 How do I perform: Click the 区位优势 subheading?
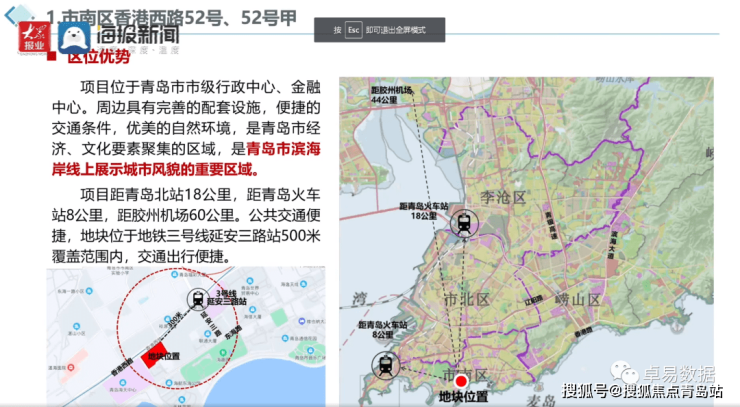pyautogui.click(x=99, y=57)
